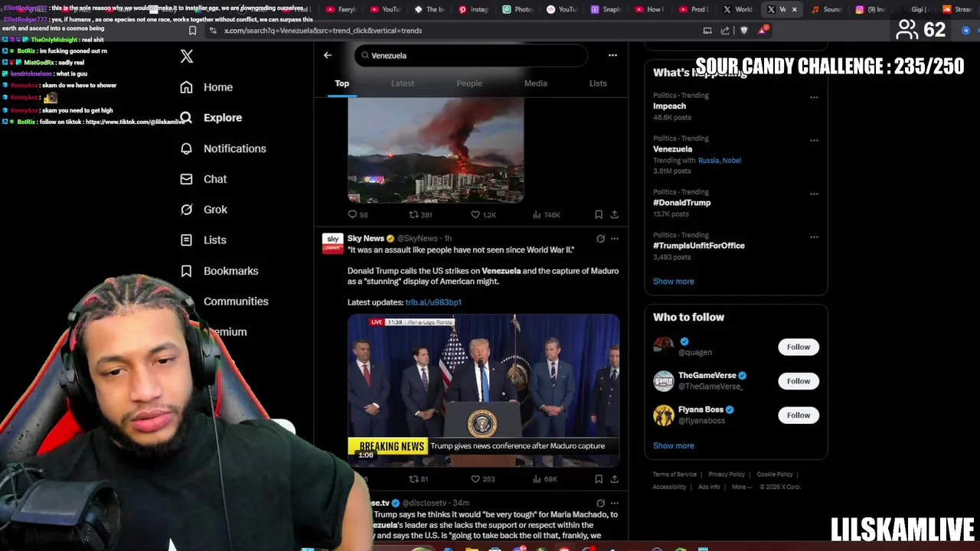Open the Russia related trend link

pyautogui.click(x=708, y=161)
